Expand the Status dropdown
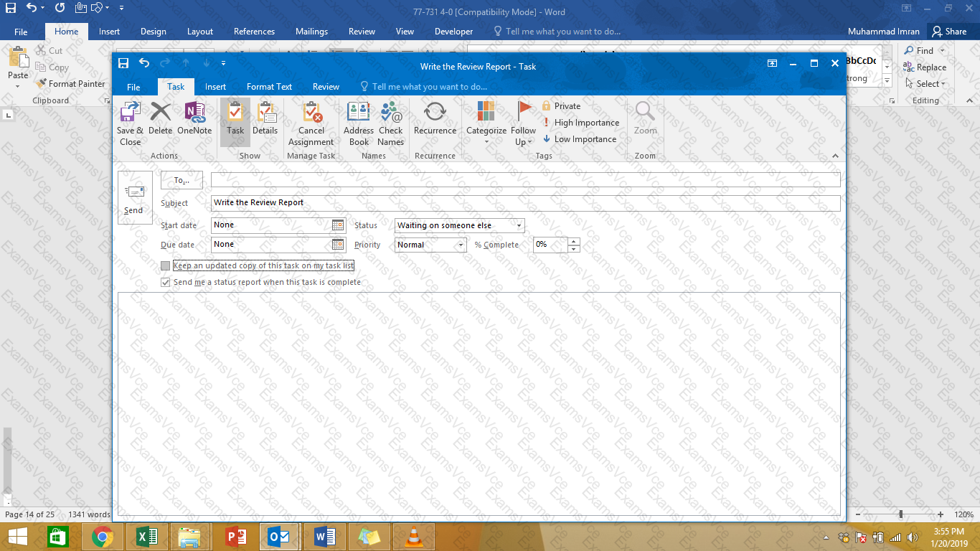980x551 pixels. coord(519,225)
